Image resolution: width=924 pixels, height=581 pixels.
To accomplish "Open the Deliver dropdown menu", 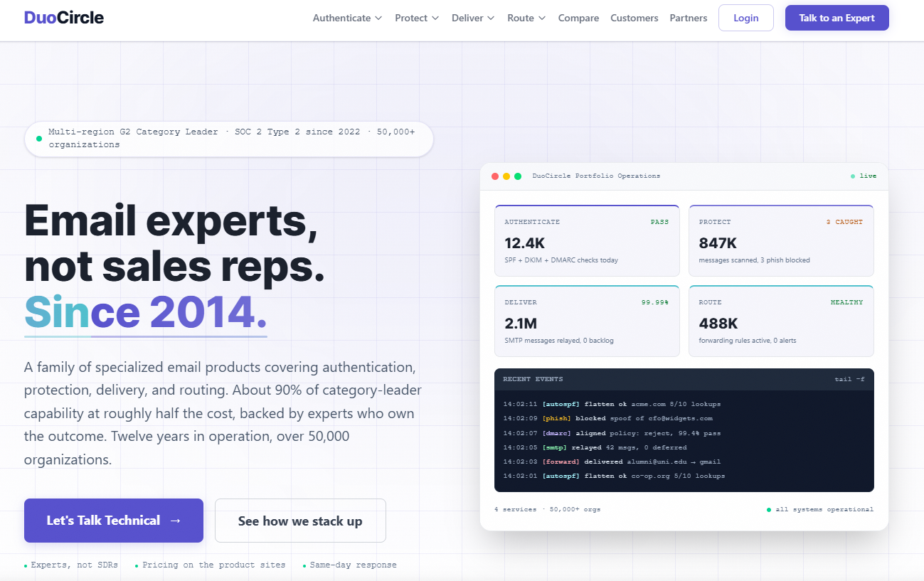I will pos(473,18).
